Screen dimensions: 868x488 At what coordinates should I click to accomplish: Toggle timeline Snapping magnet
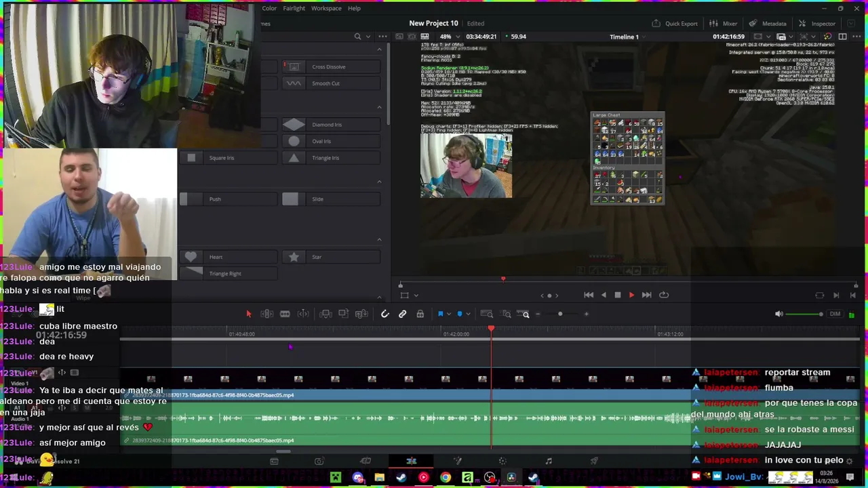coord(384,314)
